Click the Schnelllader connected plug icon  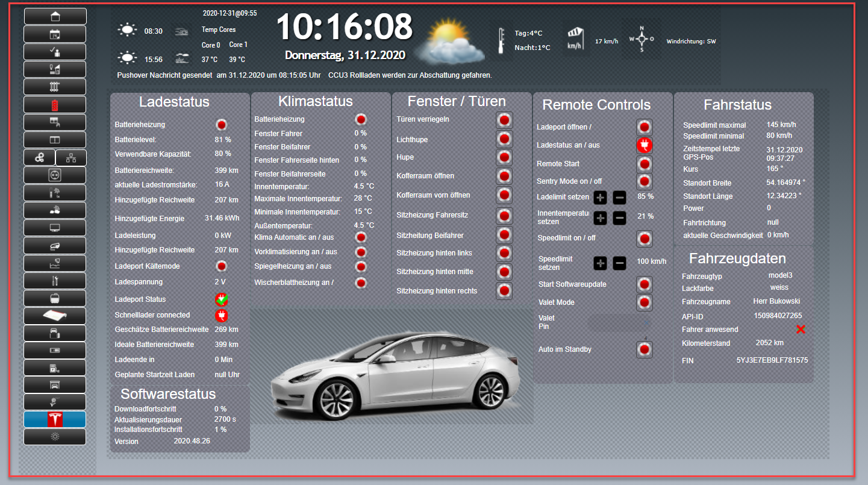(x=222, y=315)
